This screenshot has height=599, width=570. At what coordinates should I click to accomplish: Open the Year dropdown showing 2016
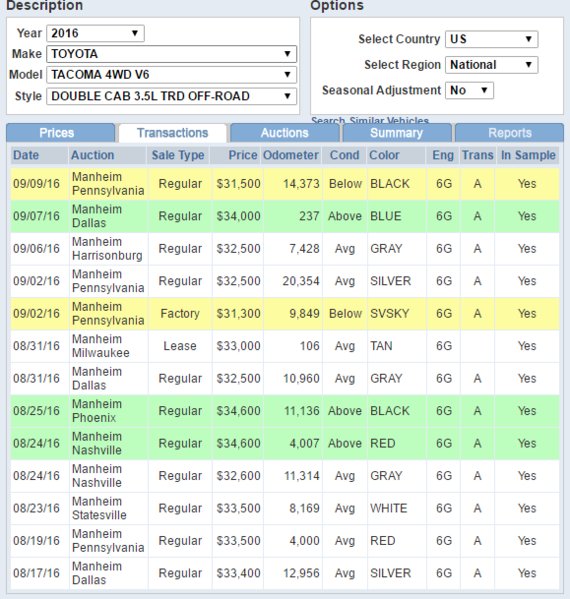[95, 33]
